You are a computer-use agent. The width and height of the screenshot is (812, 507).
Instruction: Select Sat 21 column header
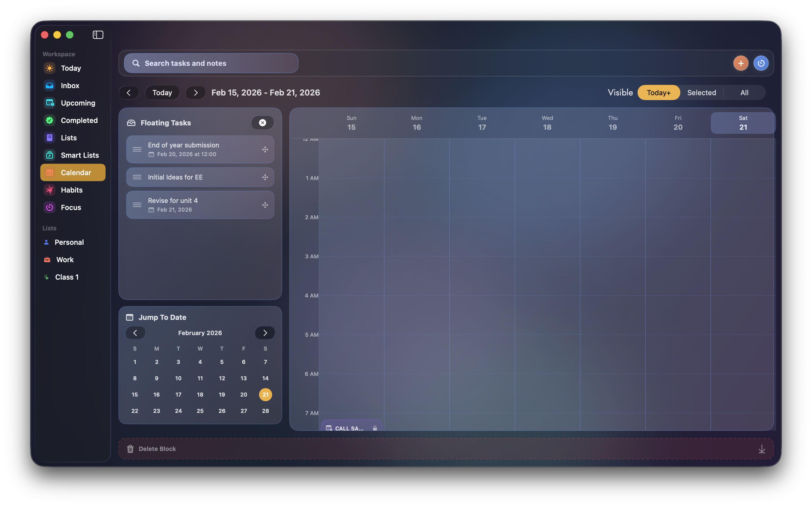pos(743,123)
